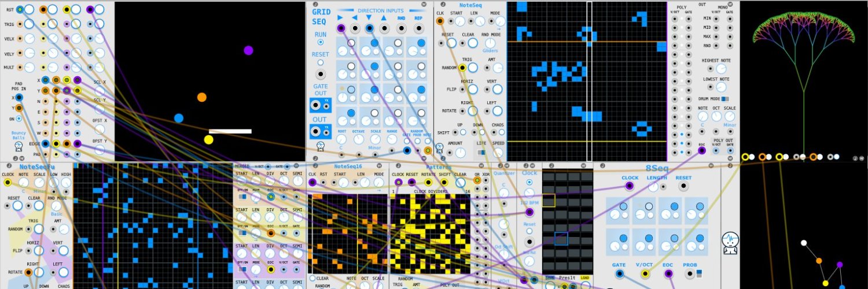Image resolution: width=868 pixels, height=289 pixels.
Task: Click the right-arrow direction icon in Grid Seq
Action: [x=340, y=17]
